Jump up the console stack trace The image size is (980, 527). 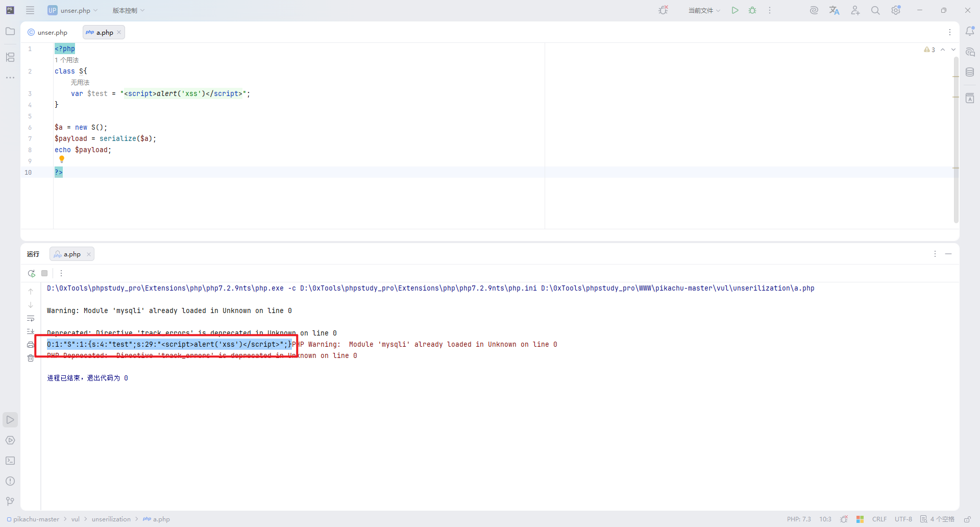click(31, 292)
